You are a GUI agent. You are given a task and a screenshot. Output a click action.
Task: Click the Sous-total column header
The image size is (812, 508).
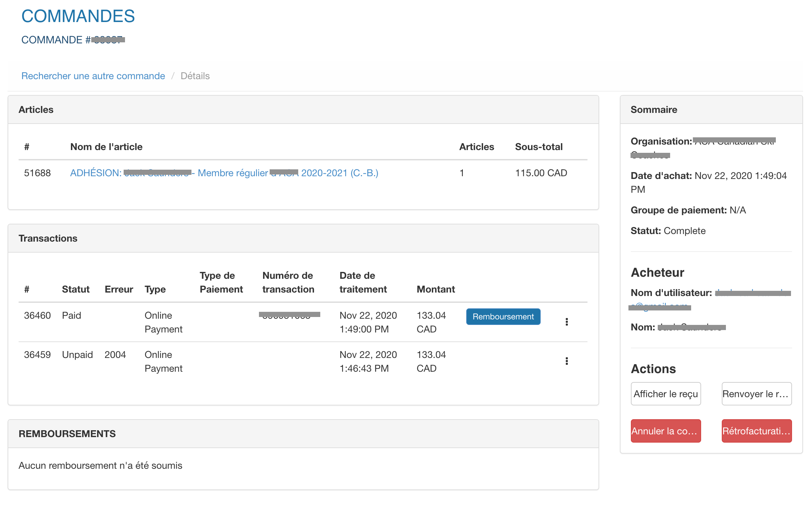539,147
